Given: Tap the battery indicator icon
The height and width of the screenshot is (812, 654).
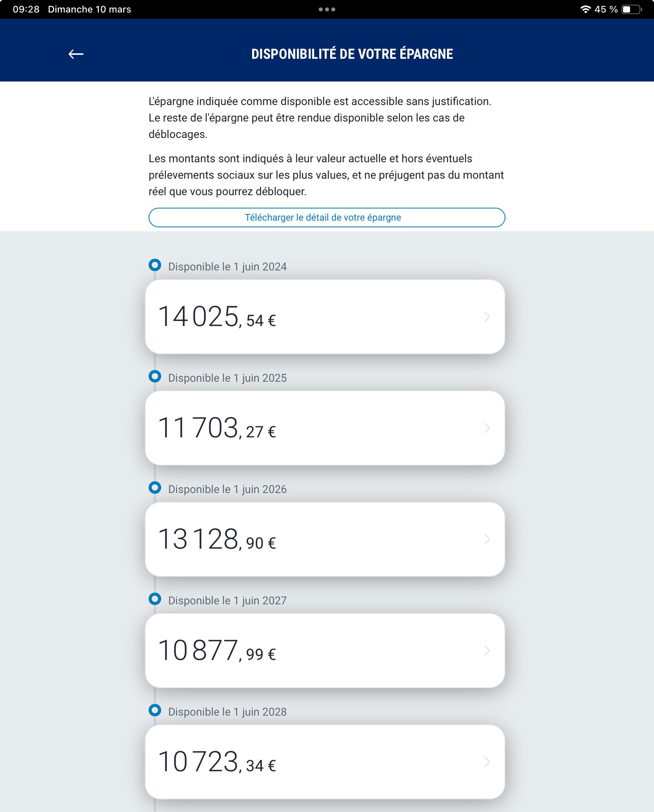Looking at the screenshot, I should (x=632, y=9).
